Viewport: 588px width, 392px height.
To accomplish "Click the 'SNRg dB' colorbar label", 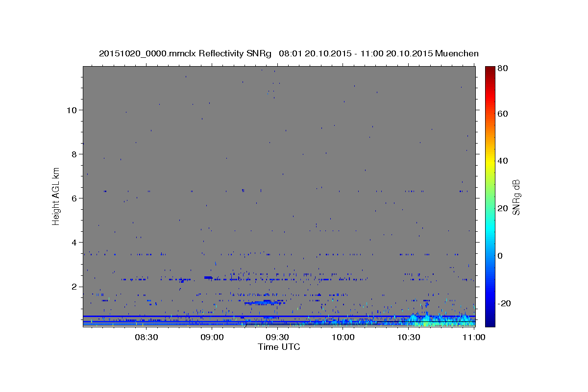I will pos(516,197).
